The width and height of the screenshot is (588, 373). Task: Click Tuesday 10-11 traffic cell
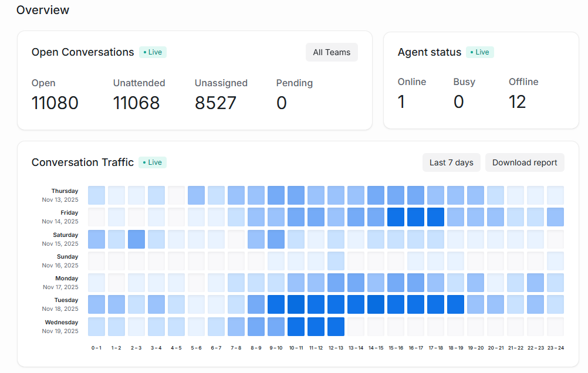[296, 304]
